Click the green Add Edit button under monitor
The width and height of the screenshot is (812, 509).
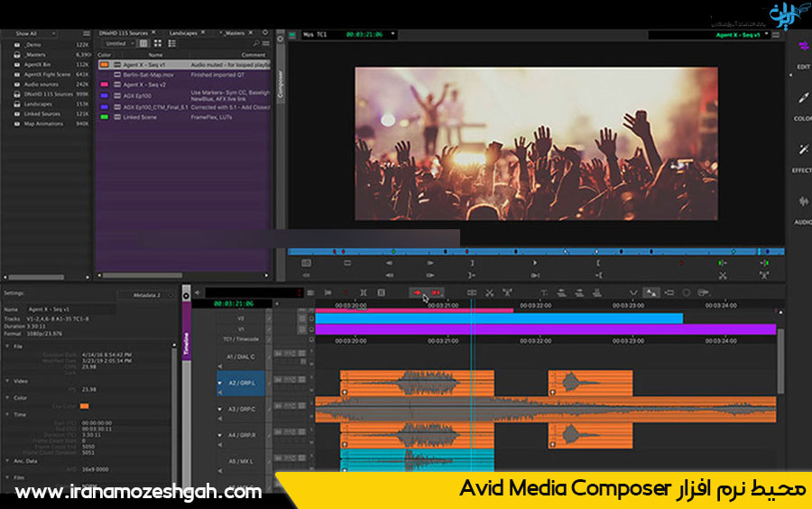723,263
